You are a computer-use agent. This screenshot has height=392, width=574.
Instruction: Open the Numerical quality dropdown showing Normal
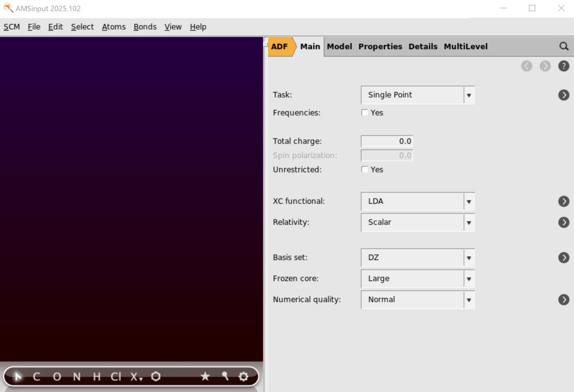(418, 300)
